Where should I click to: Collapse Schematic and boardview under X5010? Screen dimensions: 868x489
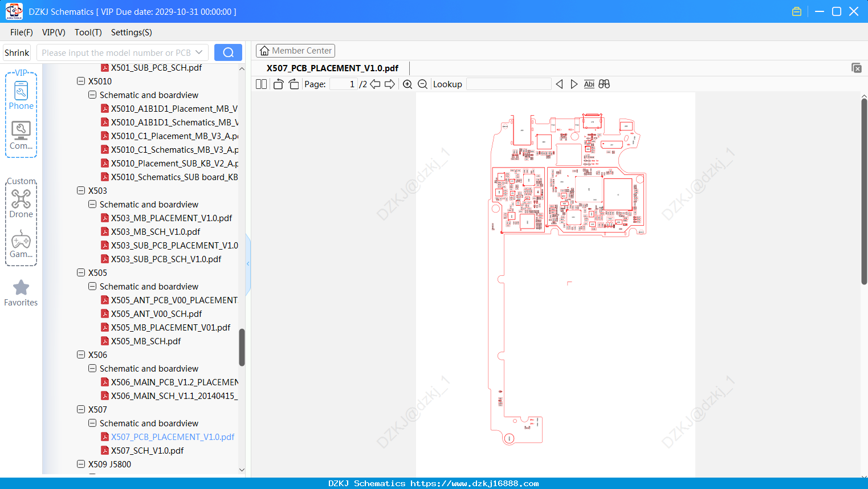coord(92,95)
